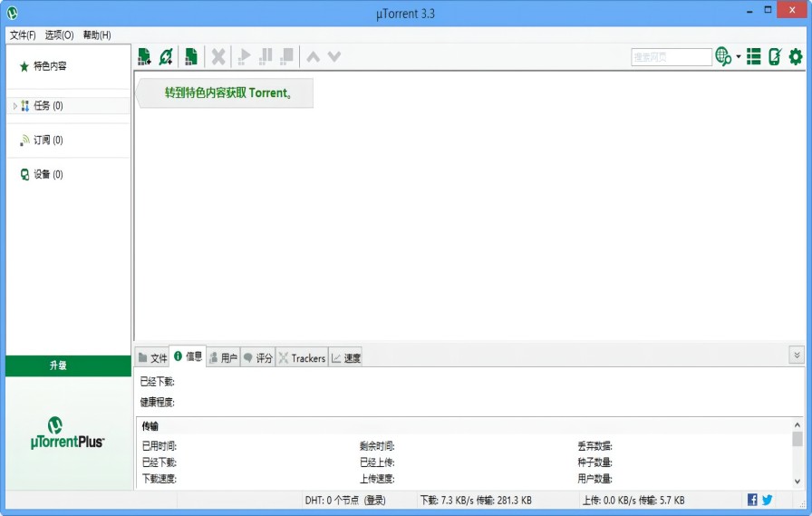Click the globe search engine icon

(x=723, y=56)
